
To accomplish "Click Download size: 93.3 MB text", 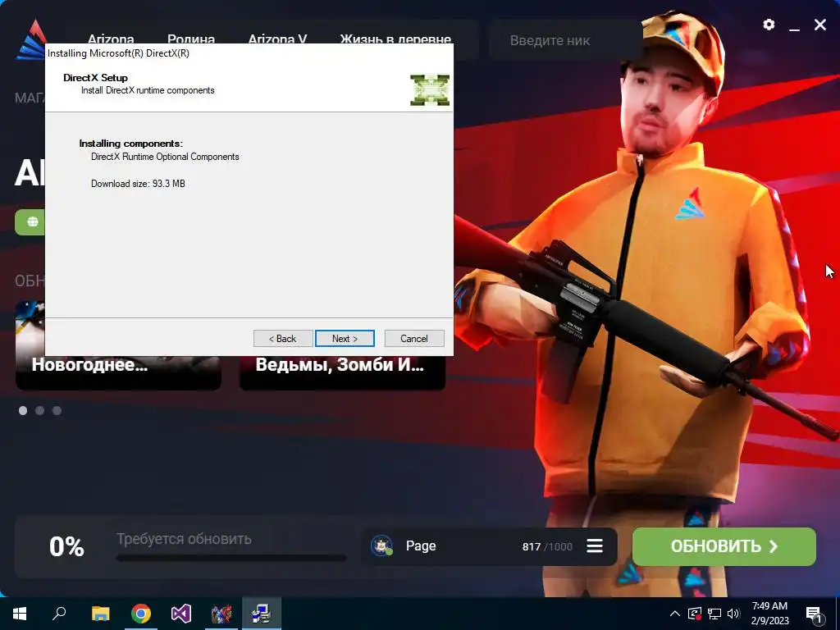I will pyautogui.click(x=138, y=184).
